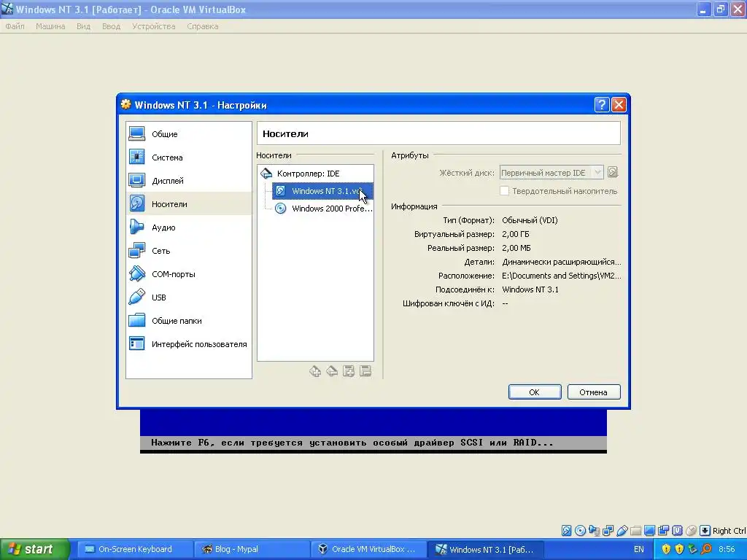Open the Справка menu
Image resolution: width=747 pixels, height=560 pixels.
click(203, 26)
